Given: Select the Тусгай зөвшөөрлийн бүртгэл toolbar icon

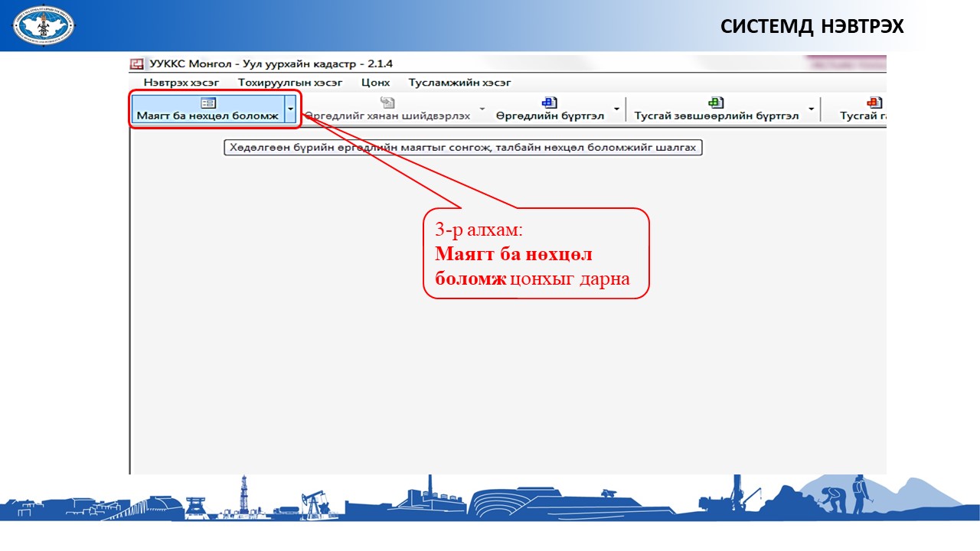Looking at the screenshot, I should point(716,103).
